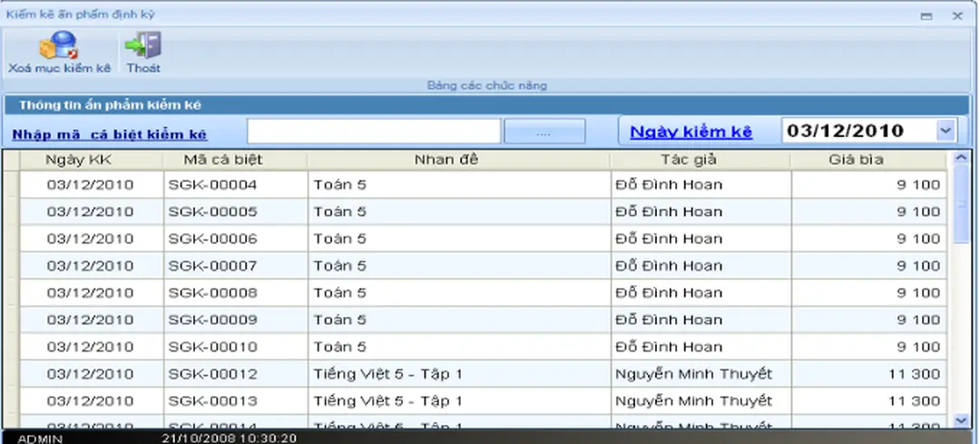This screenshot has height=444, width=980.
Task: Click price 11 300 in SGK-00012 row
Action: point(915,374)
